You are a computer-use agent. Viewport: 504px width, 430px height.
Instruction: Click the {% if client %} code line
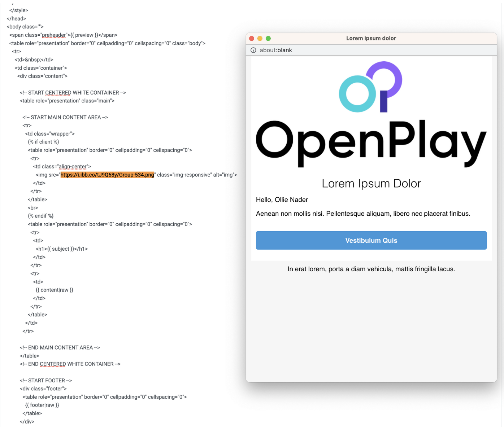(x=43, y=142)
